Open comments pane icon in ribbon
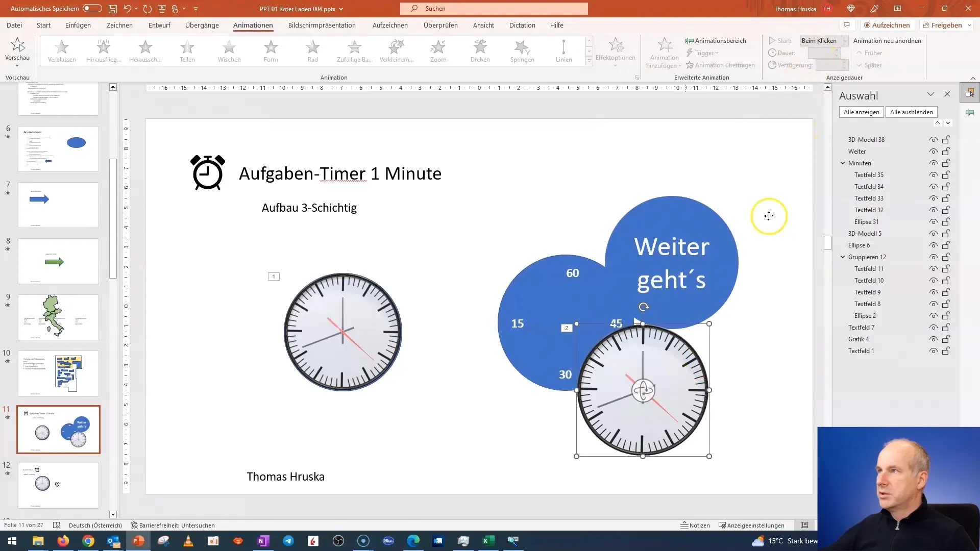Screen dimensions: 980x551 click(847, 25)
